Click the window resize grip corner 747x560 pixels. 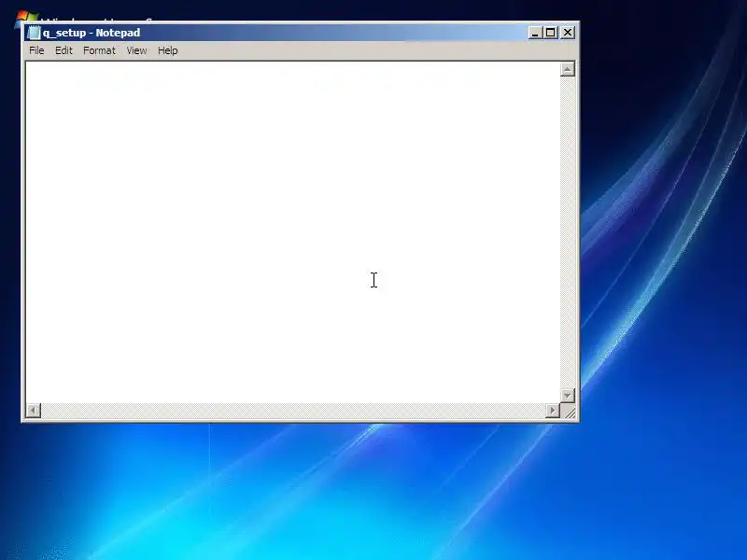pyautogui.click(x=569, y=412)
